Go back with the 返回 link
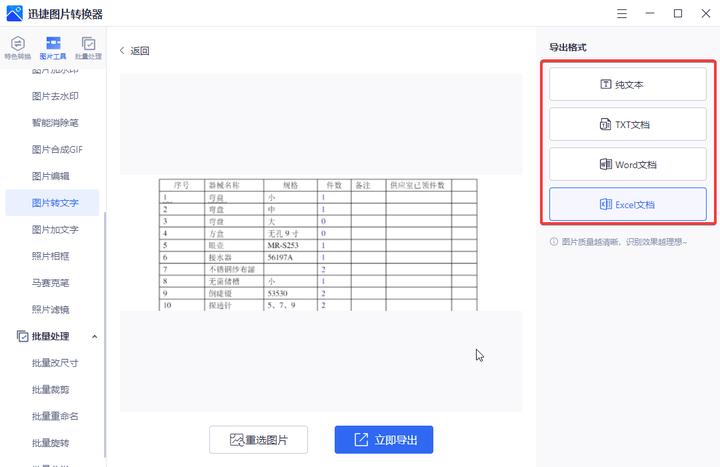This screenshot has width=720, height=467. coord(135,51)
